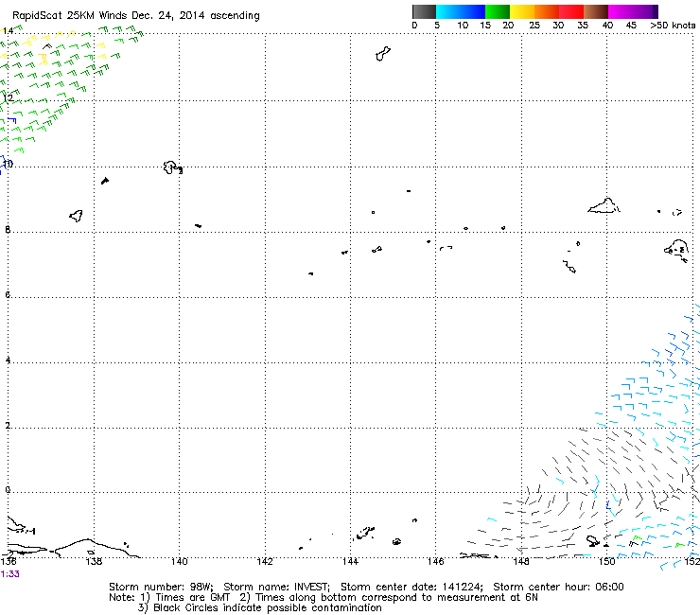Click the latitude axis label '14'

(8, 31)
